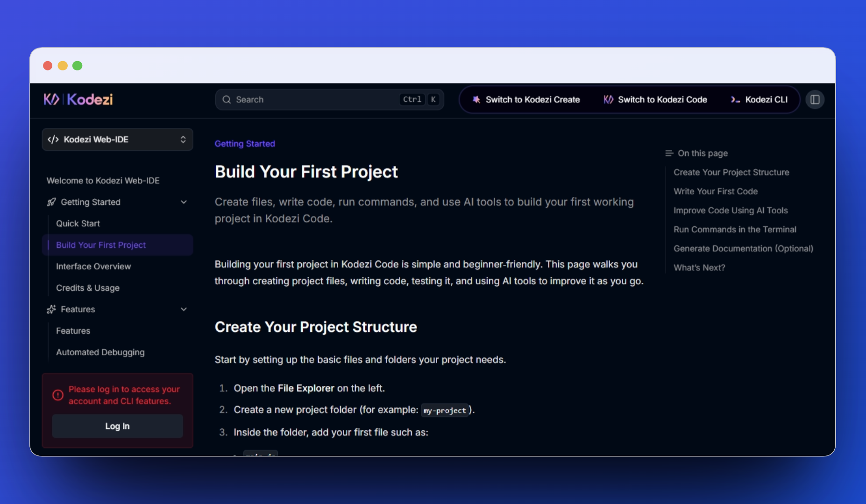
Task: Click the Create Your Project Structure heading
Action: (x=316, y=327)
